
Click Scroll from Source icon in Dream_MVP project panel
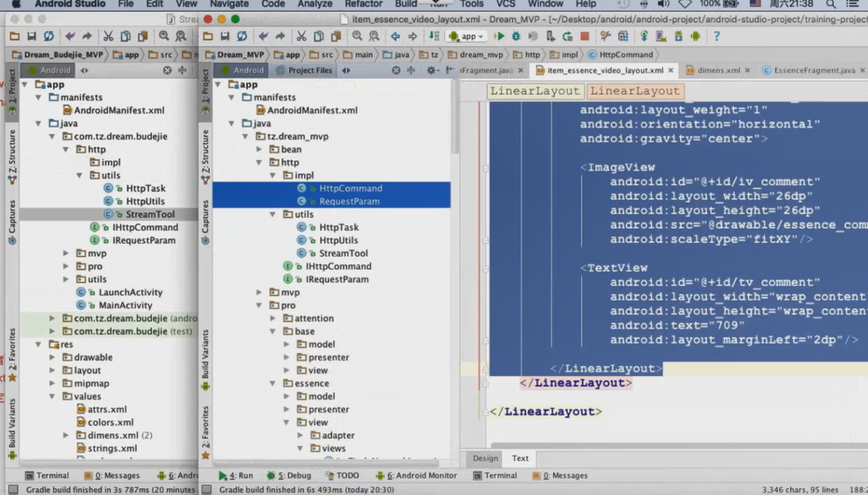point(395,70)
